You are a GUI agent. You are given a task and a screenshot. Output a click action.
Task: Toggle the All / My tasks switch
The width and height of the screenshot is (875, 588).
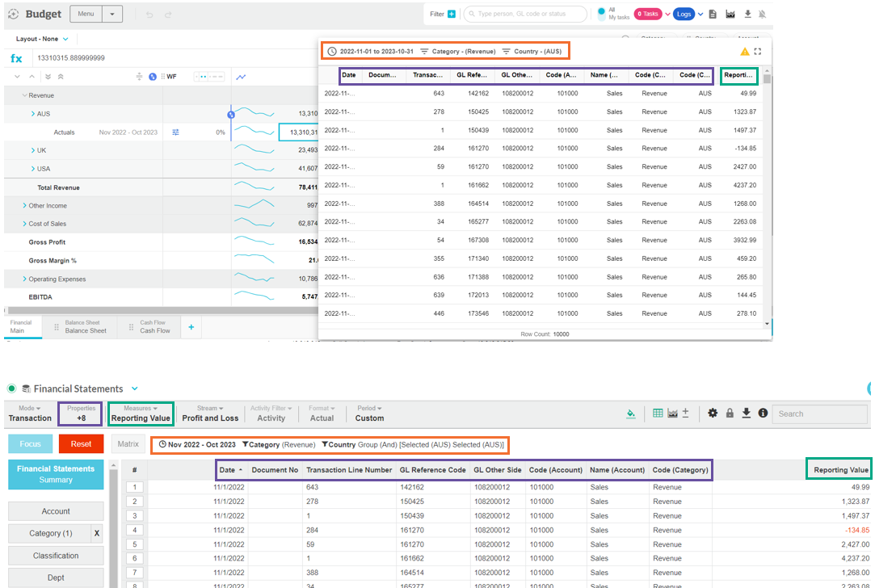601,14
